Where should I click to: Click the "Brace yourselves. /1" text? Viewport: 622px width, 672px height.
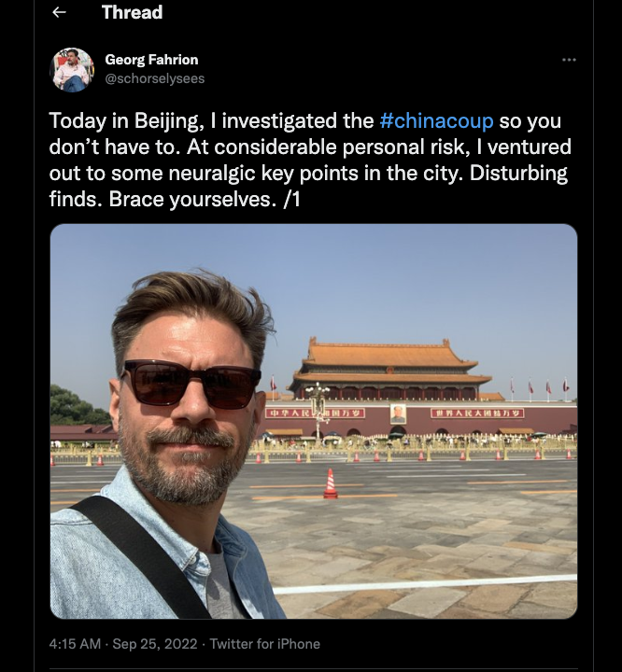(x=205, y=199)
